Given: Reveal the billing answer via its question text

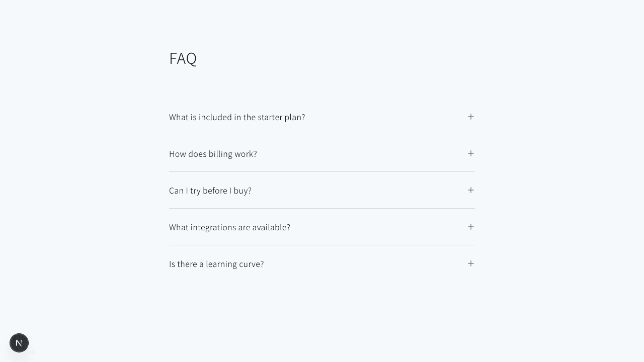Looking at the screenshot, I should point(213,154).
